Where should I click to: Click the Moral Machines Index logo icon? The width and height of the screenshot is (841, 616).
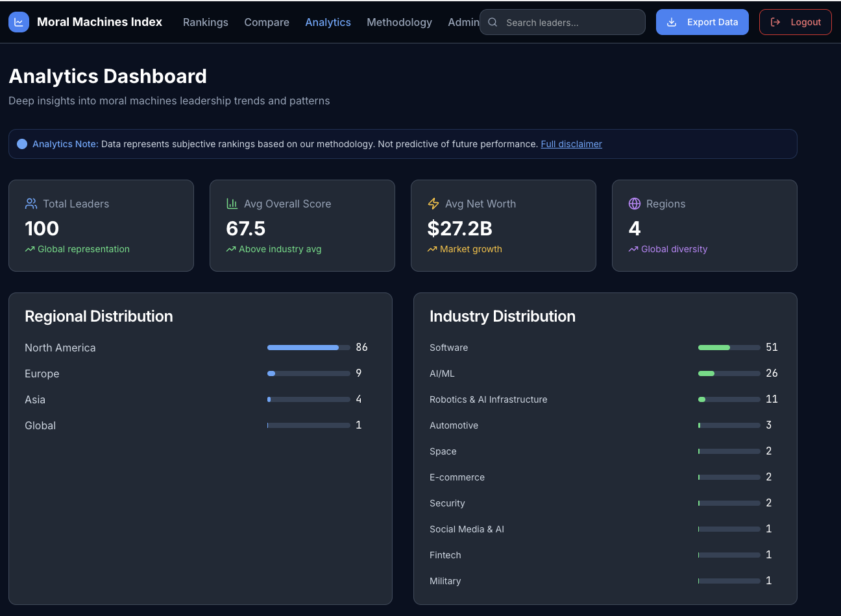(x=19, y=22)
